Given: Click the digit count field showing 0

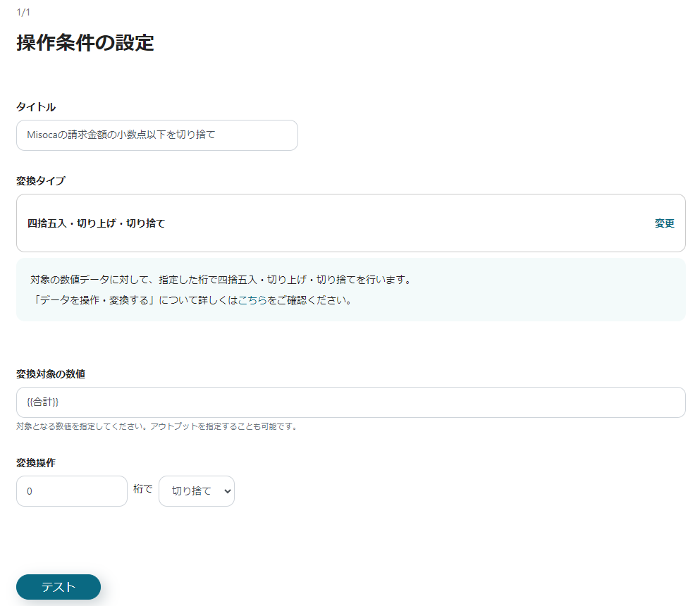Looking at the screenshot, I should tap(72, 491).
